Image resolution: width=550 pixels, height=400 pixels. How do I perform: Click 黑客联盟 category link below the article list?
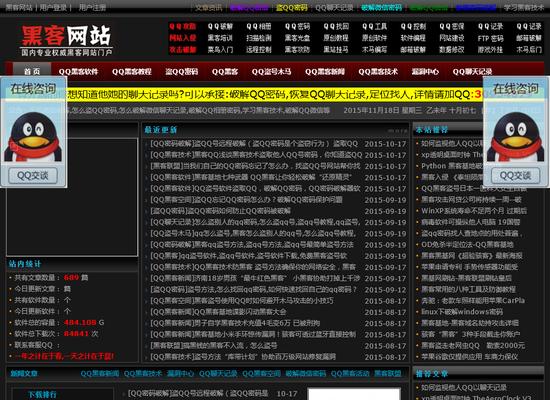coord(388,374)
